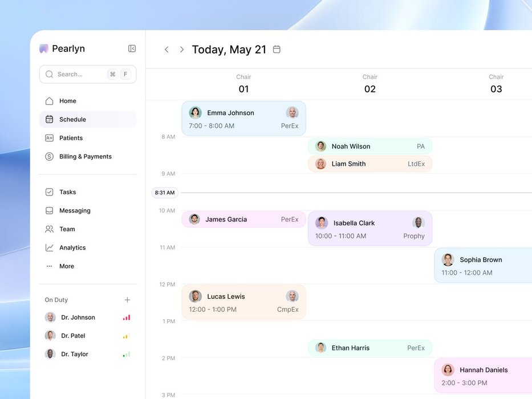This screenshot has width=532, height=399.
Task: Click the Patients ID card icon
Action: pos(49,138)
